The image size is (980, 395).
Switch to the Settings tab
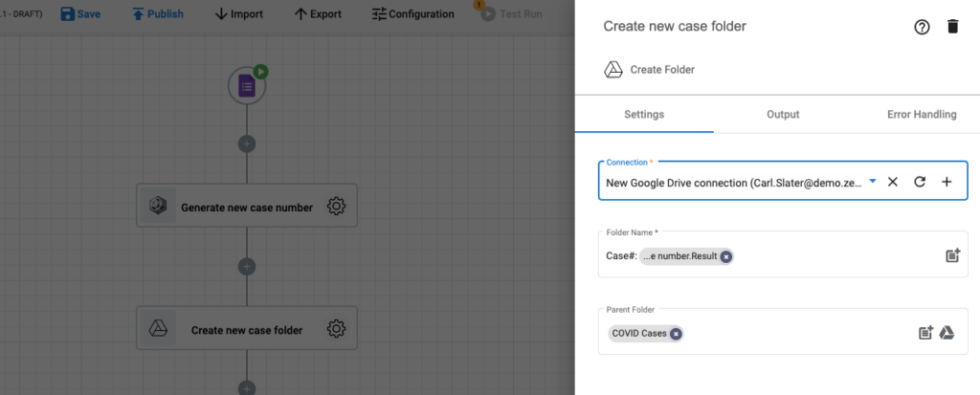pyautogui.click(x=644, y=115)
